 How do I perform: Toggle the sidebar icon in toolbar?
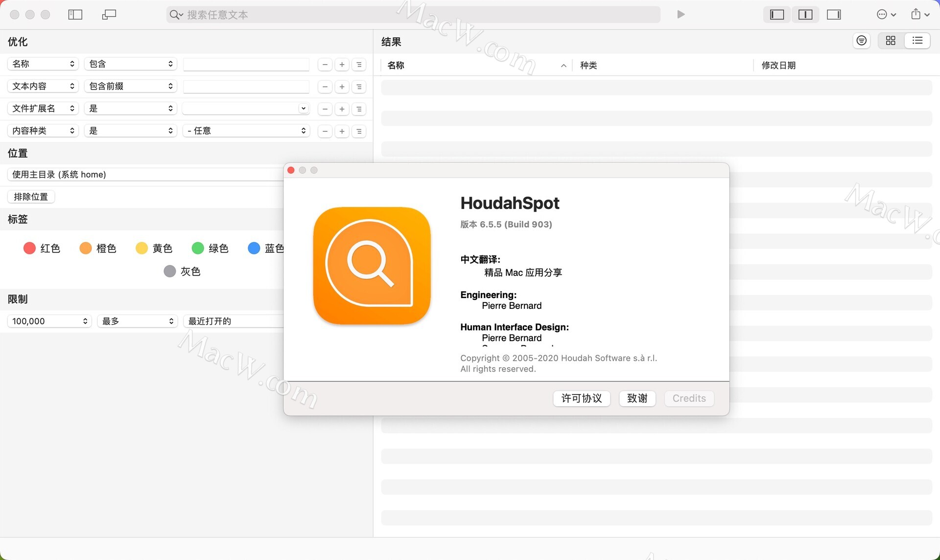[75, 15]
